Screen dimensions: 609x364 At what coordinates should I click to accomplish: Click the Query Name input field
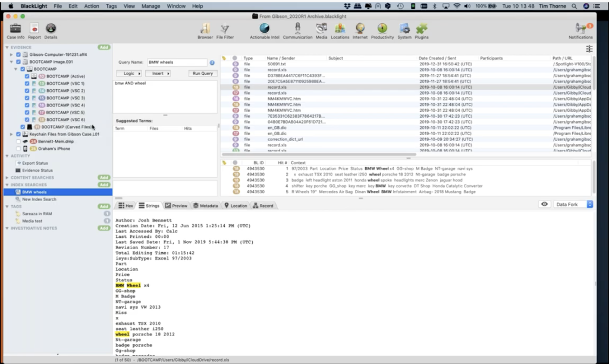177,62
